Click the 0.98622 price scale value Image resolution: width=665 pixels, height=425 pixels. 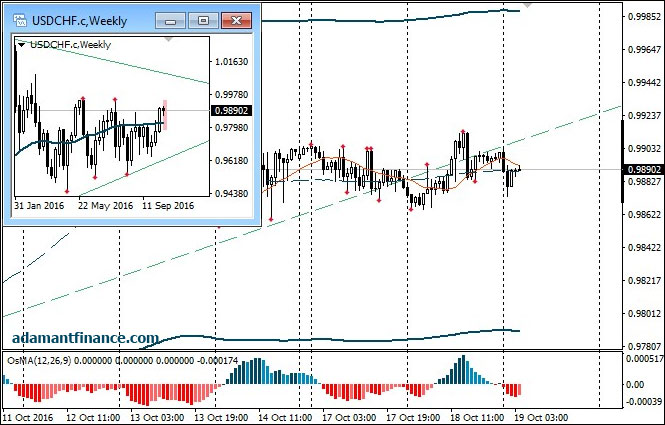point(644,214)
